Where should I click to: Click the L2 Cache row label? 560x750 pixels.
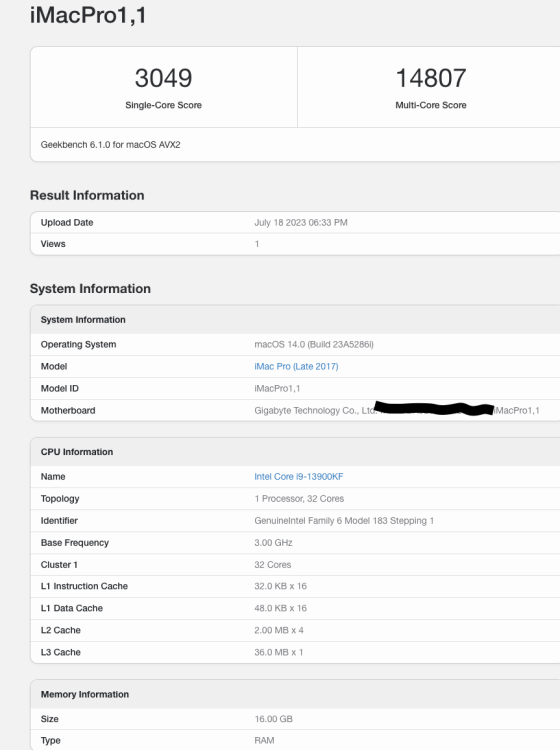pos(61,630)
